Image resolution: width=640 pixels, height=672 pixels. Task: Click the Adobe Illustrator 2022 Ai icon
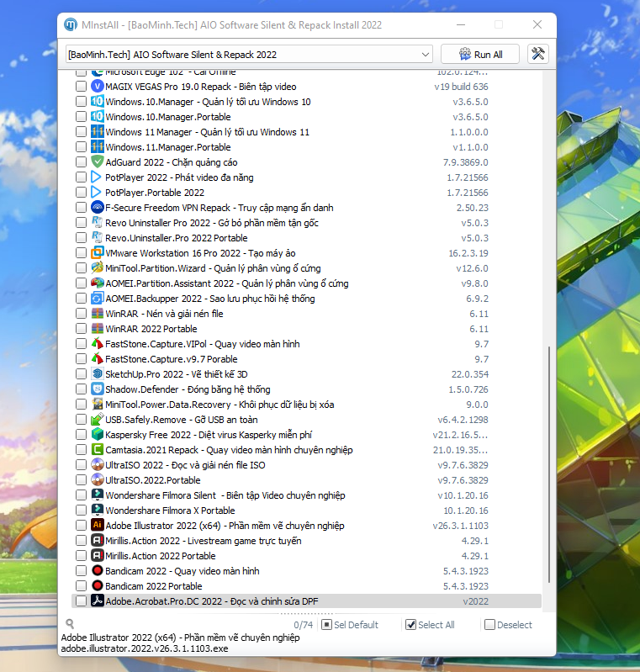98,525
